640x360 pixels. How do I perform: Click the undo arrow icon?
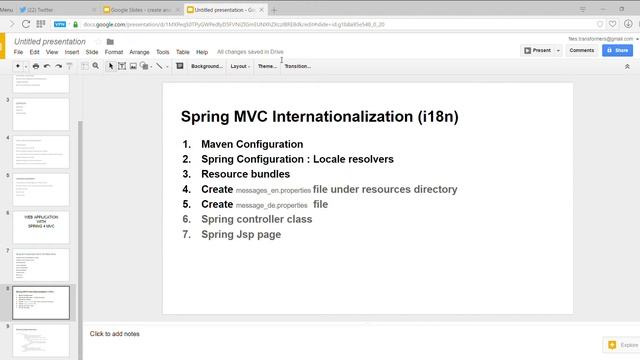(47, 66)
